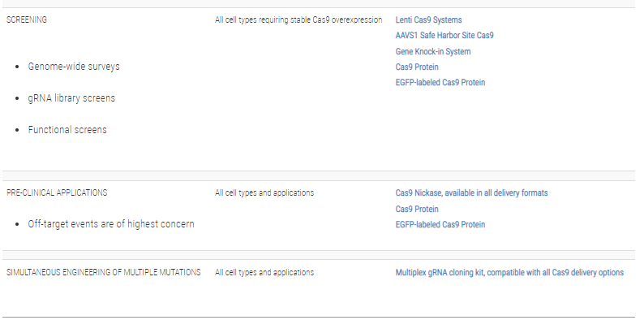Click the bullet dot before Genome-wide surveys
The width and height of the screenshot is (644, 320).
click(x=17, y=67)
